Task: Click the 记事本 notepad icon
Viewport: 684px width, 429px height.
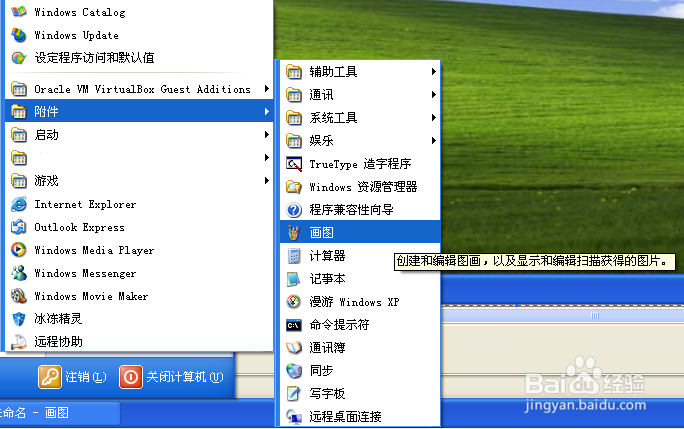Action: pyautogui.click(x=294, y=279)
